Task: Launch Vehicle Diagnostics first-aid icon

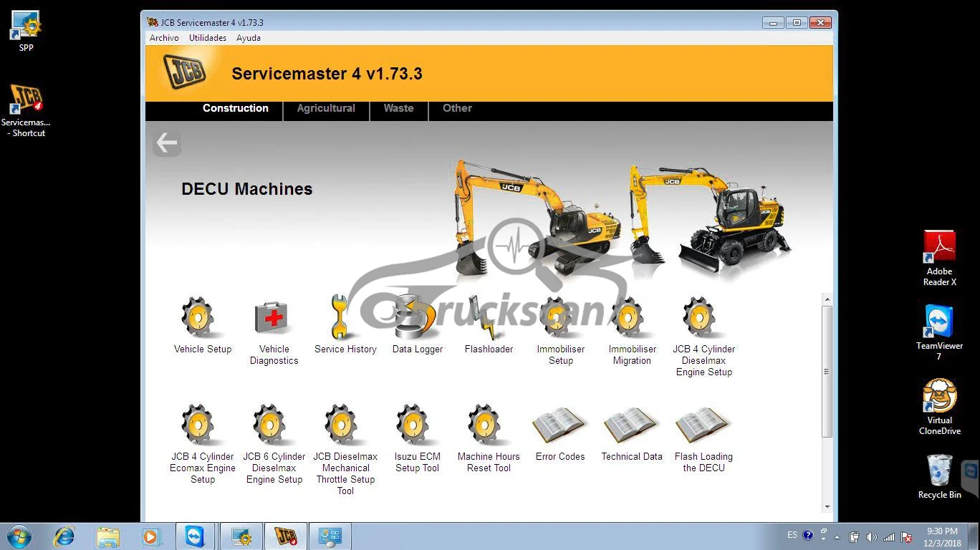Action: click(x=273, y=318)
